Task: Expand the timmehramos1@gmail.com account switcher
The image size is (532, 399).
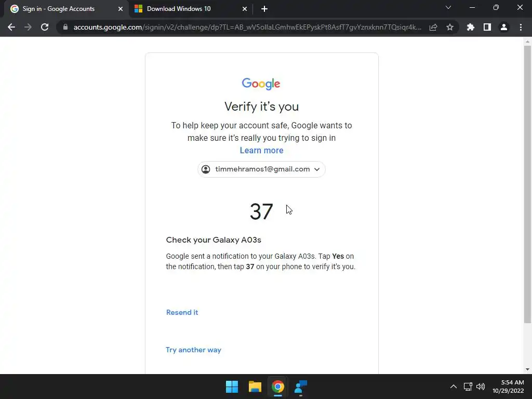Action: coord(262,169)
